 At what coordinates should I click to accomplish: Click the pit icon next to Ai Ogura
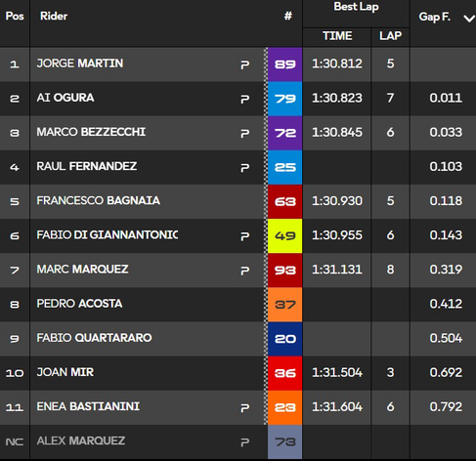(245, 99)
